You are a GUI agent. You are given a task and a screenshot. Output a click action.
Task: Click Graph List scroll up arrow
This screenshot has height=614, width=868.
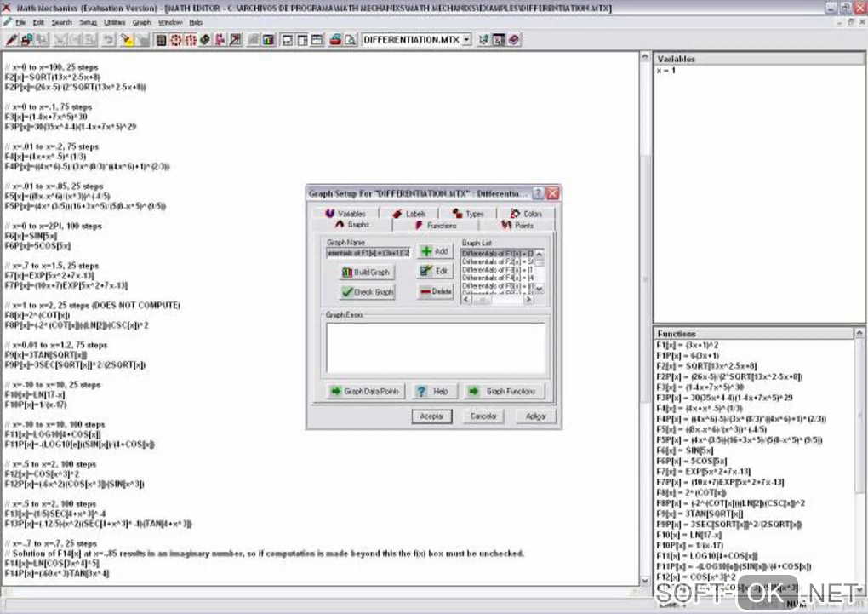pyautogui.click(x=540, y=254)
